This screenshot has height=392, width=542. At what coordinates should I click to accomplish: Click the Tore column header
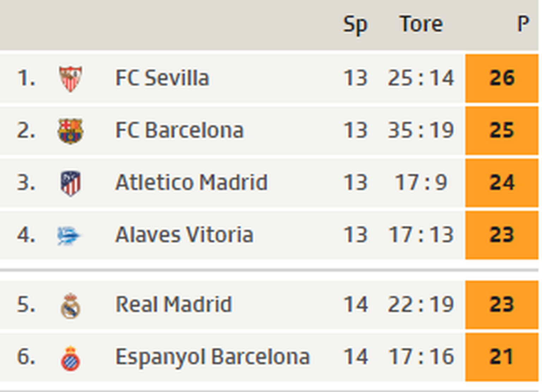(x=421, y=24)
